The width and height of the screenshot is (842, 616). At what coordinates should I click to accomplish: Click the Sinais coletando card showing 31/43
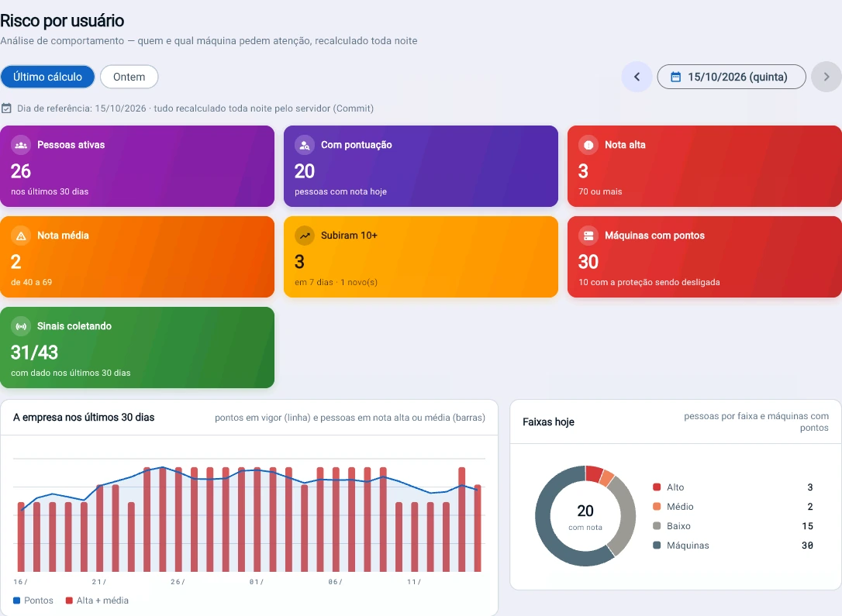137,348
